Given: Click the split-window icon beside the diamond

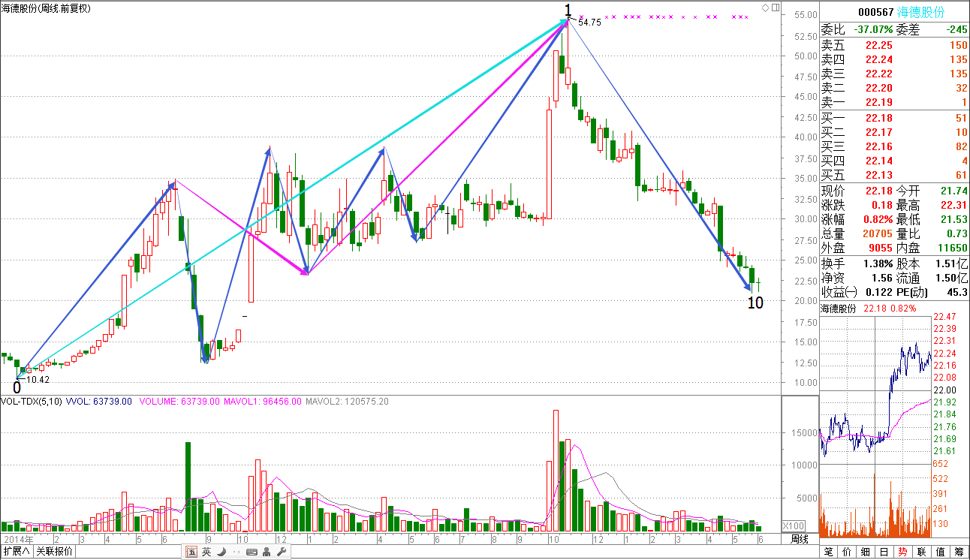Looking at the screenshot, I should (775, 8).
